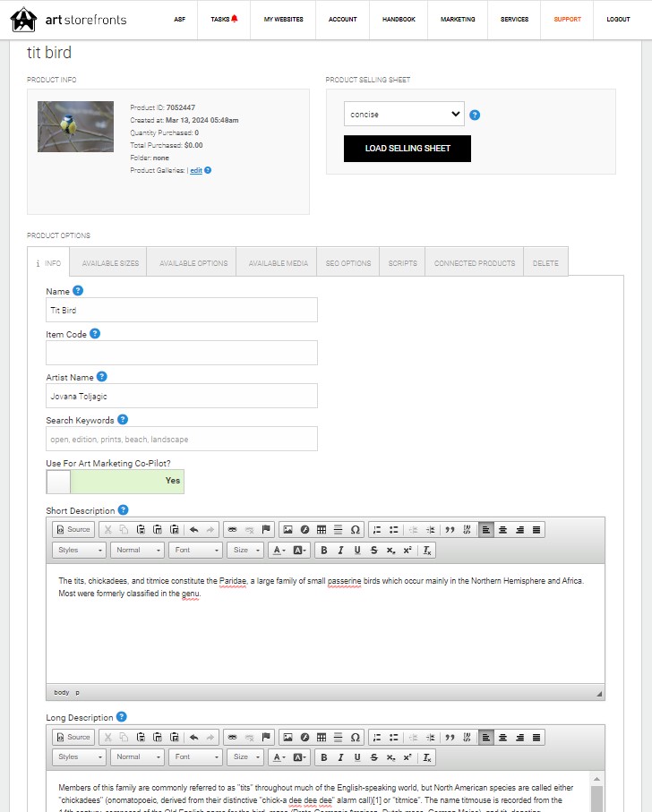Click Italic icon in Long Description editor
Image resolution: width=652 pixels, height=812 pixels.
pos(340,757)
